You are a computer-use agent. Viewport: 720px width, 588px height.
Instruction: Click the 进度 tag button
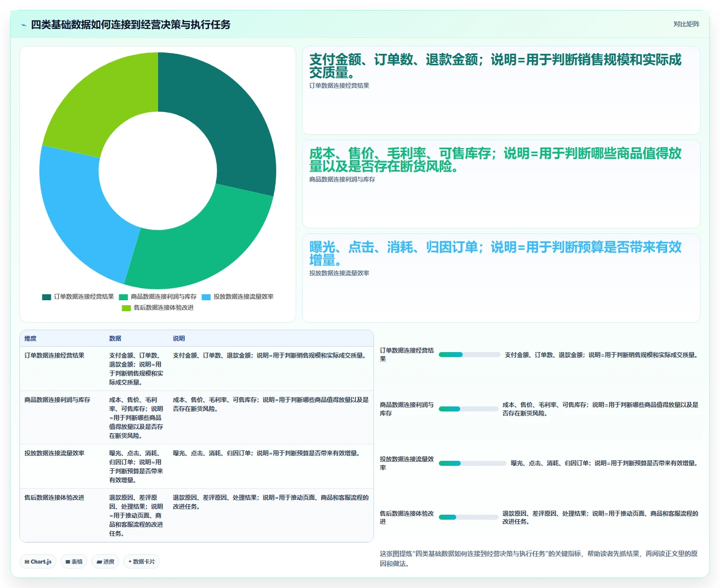point(105,562)
